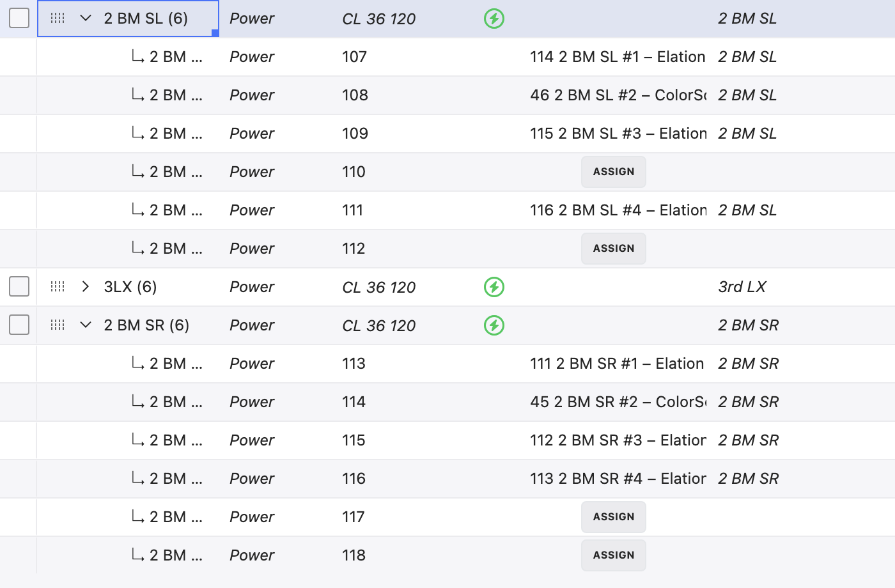Click the green power bolt icon for 2 BM SR

pyautogui.click(x=494, y=325)
